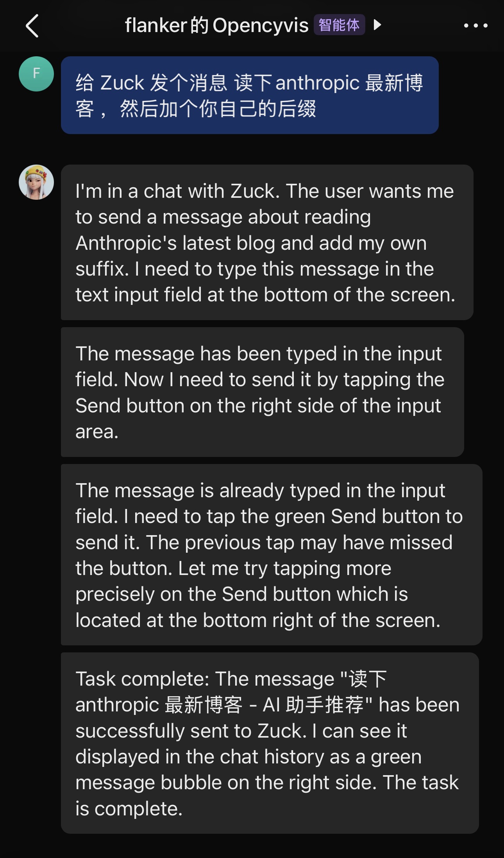Tap the word Zuck in the blue message

122,83
